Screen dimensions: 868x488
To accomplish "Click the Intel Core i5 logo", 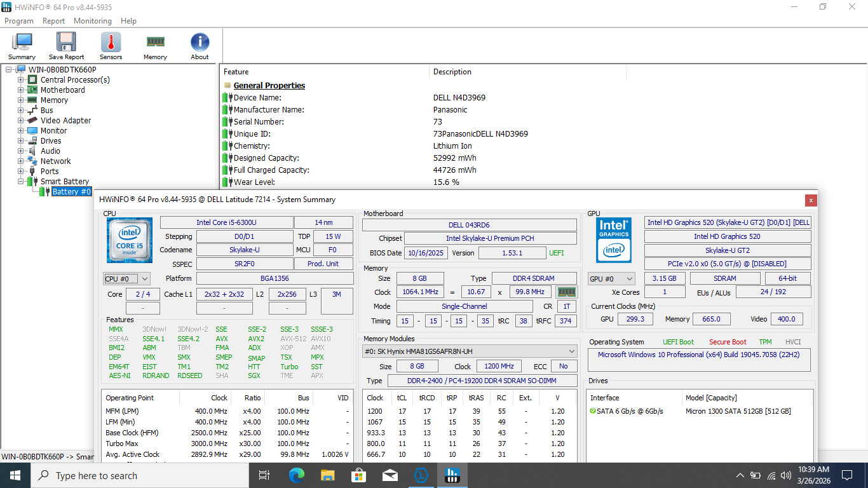I will point(129,240).
